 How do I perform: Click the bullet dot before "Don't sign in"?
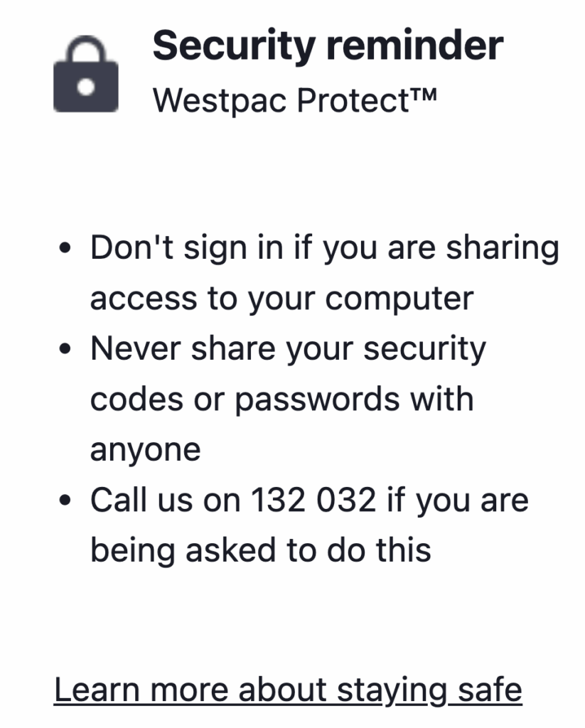pos(65,250)
